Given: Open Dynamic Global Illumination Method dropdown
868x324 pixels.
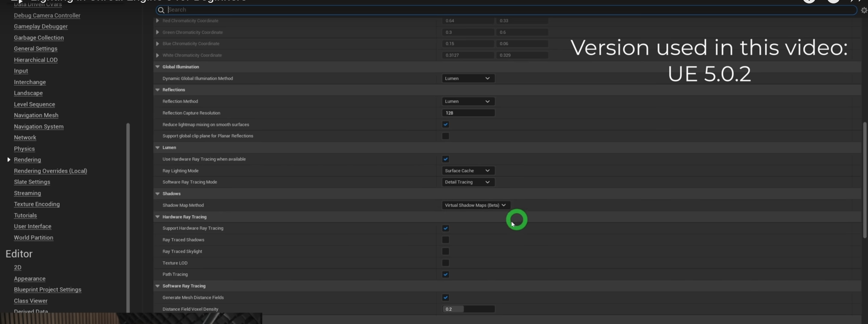Looking at the screenshot, I should [468, 78].
